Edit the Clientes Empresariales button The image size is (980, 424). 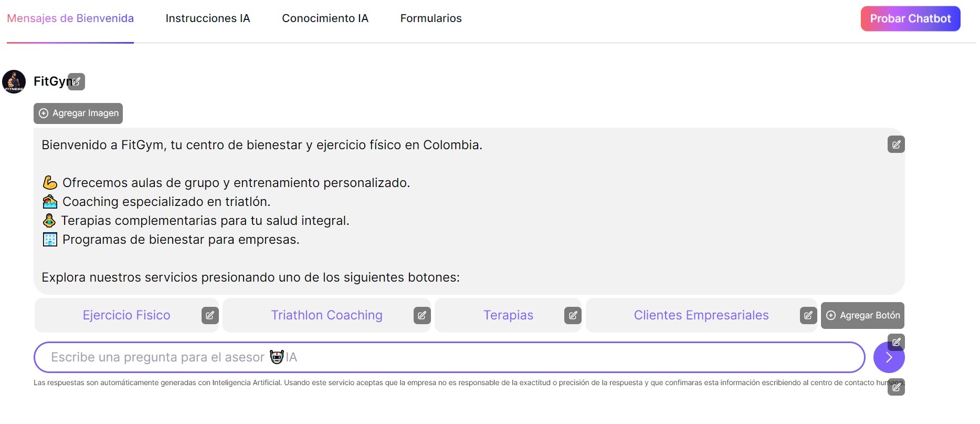coord(808,315)
